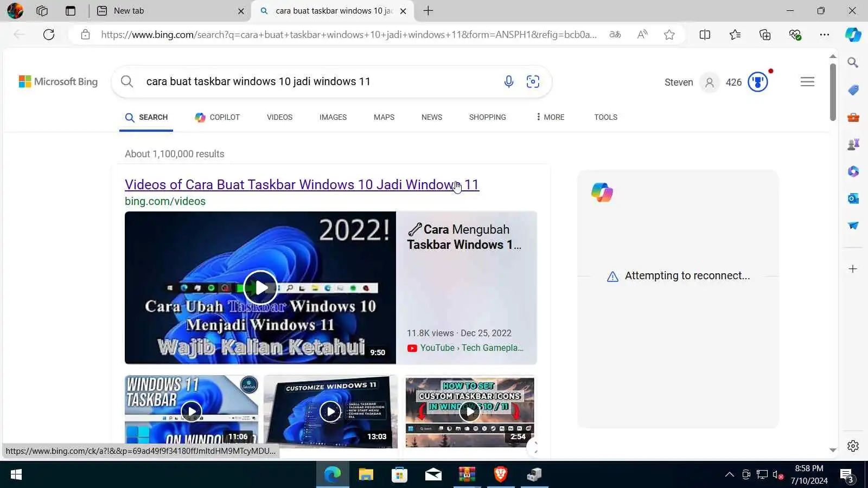
Task: Open Browser essentials heart icon
Action: tap(795, 35)
